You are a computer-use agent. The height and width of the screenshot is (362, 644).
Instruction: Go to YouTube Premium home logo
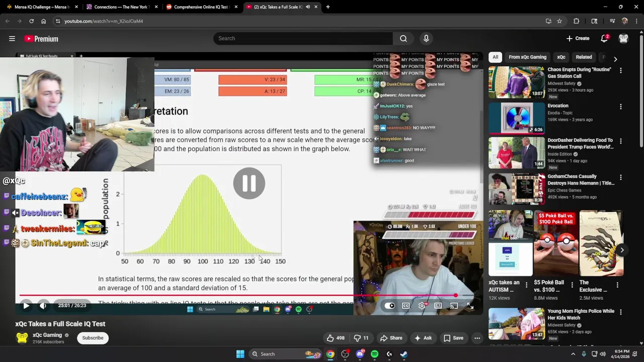tap(41, 39)
